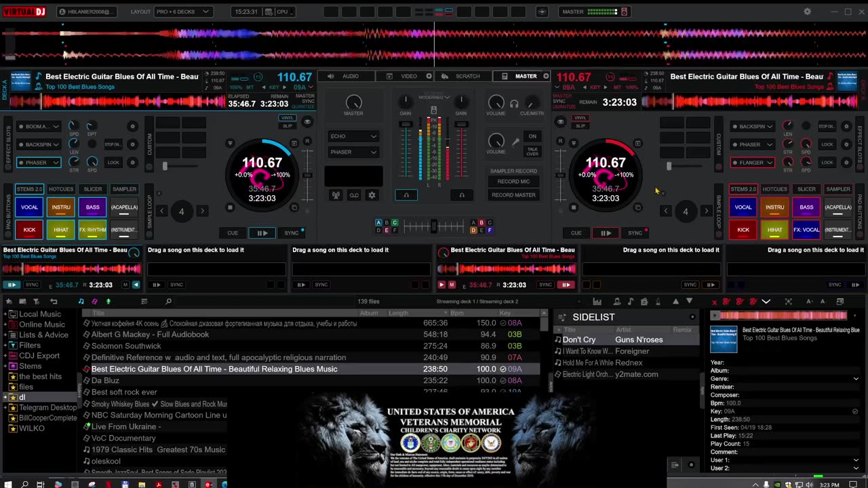
Task: Click the music note filter icon in the browser toolbar
Action: pyautogui.click(x=81, y=302)
